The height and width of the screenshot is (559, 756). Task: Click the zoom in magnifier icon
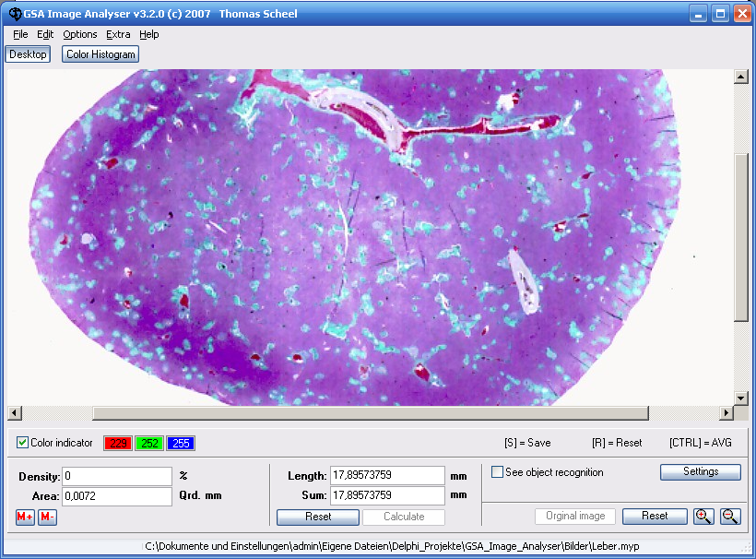point(703,516)
